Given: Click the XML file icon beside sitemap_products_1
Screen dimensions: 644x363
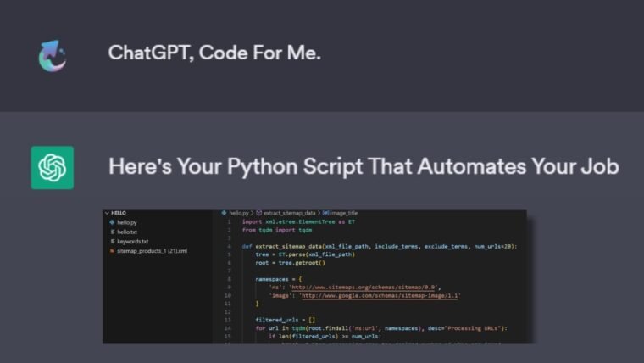Looking at the screenshot, I should pos(112,251).
